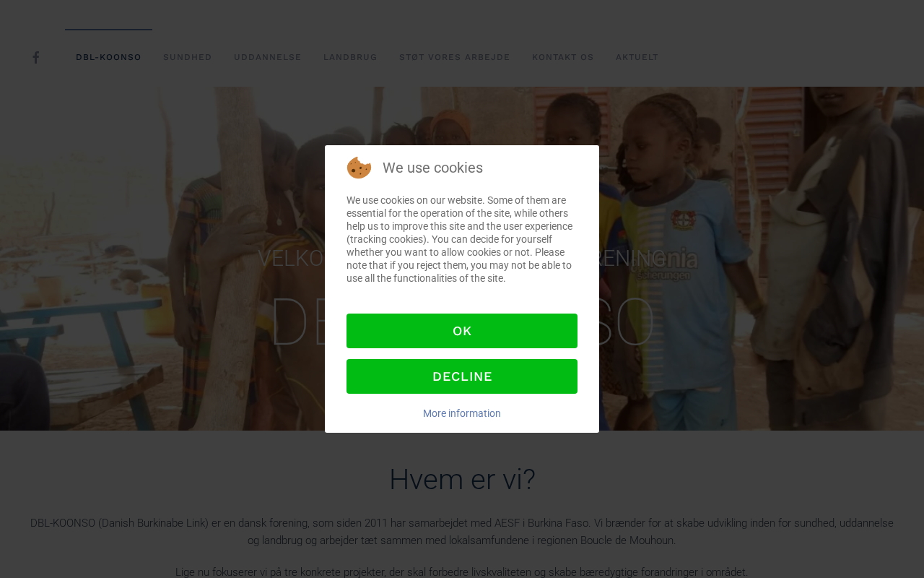This screenshot has height=578, width=924.
Task: Open the Kontakt os page
Action: click(x=563, y=57)
